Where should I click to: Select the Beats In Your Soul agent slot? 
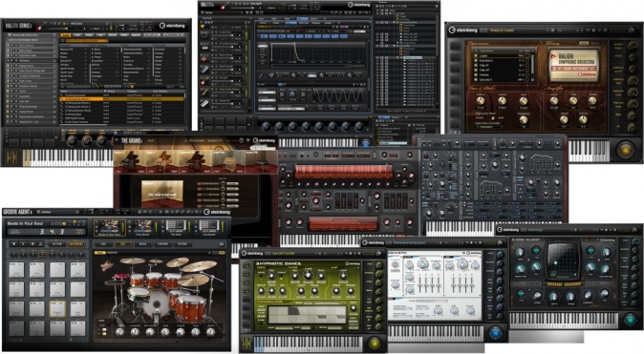click(109, 228)
